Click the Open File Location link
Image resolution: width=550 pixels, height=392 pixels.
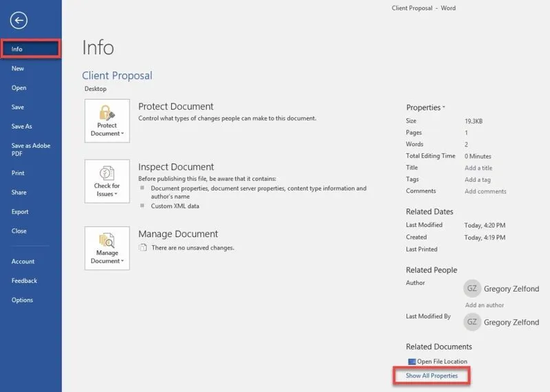coord(441,362)
